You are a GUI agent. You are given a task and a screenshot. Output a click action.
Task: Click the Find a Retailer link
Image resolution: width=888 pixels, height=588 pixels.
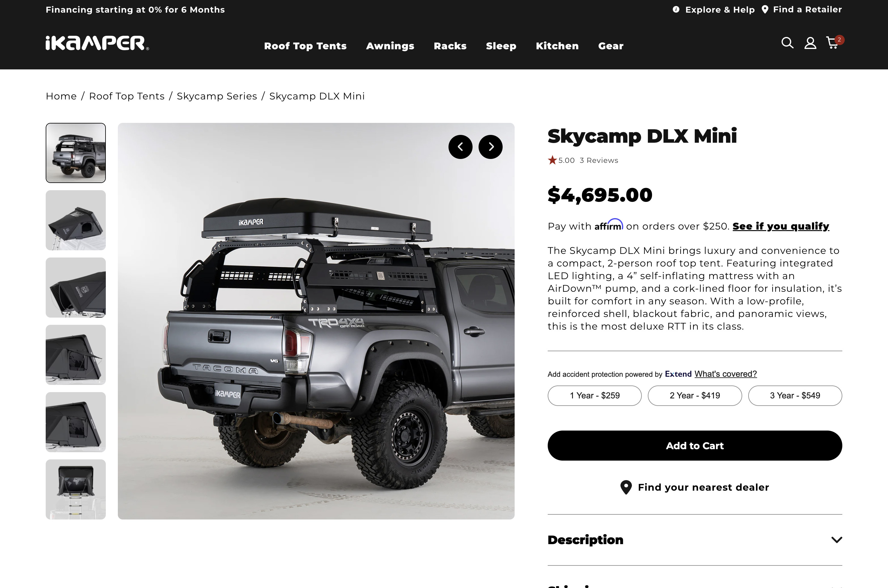(x=807, y=10)
